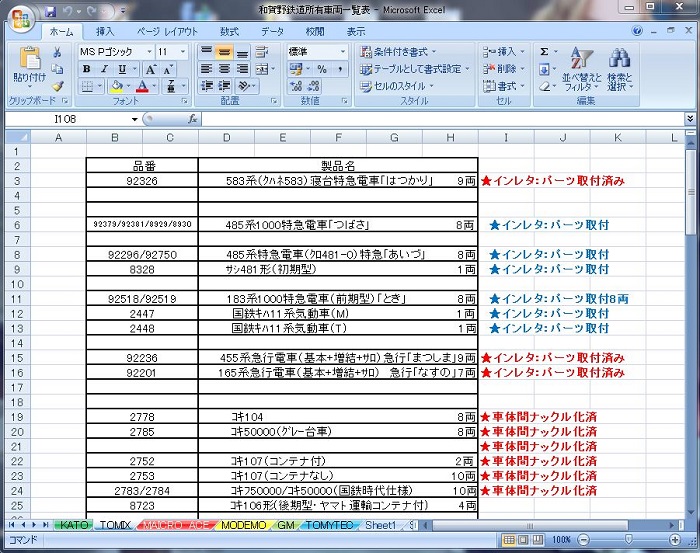Viewport: 700px width, 553px height.
Task: Switch to データ ribbon tab
Action: pos(272,32)
